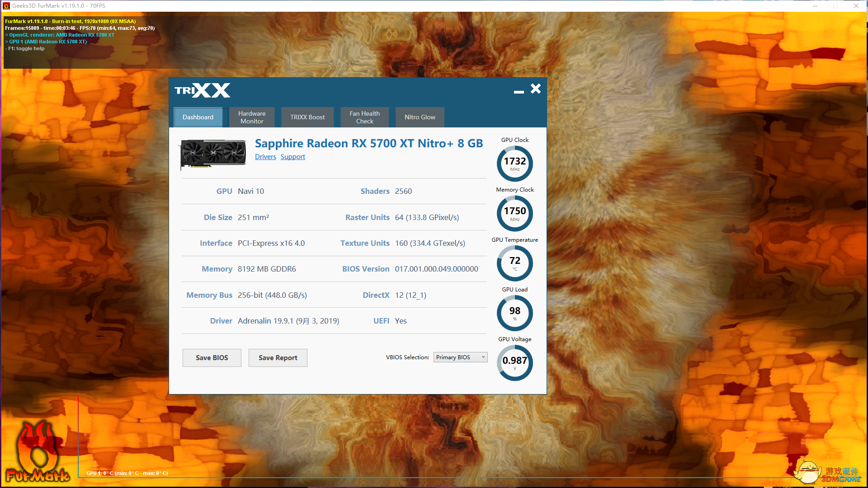The image size is (868, 488).
Task: Click the Driver value 'Adrenalin 19.9.1'
Action: (288, 321)
